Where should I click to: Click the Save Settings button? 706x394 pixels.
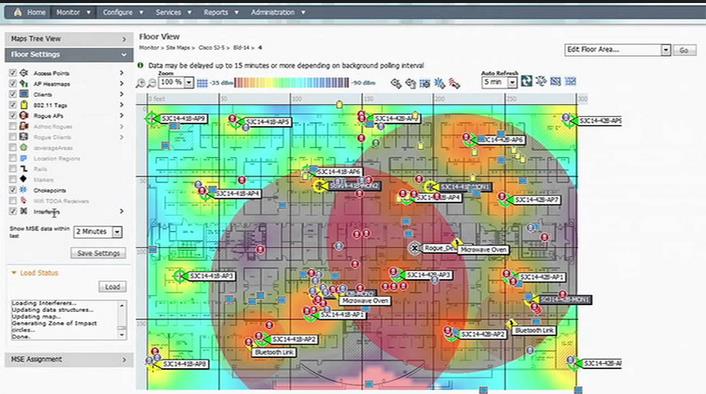click(x=98, y=253)
